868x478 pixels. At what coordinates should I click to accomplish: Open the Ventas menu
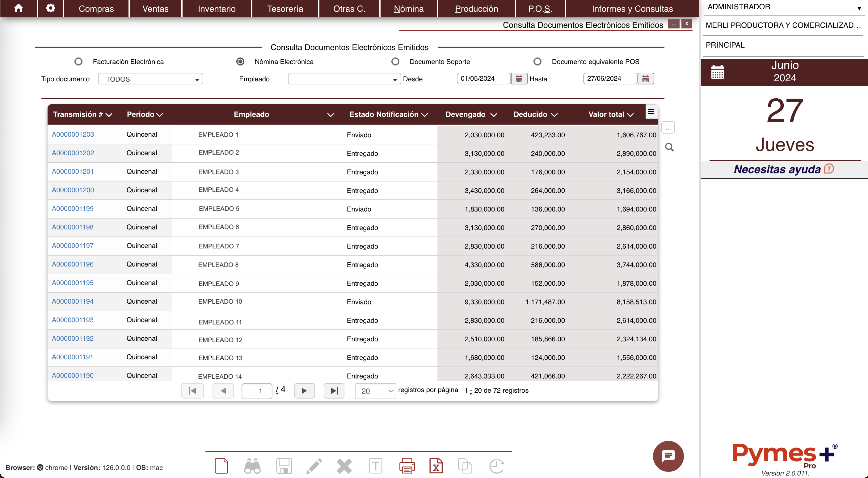tap(155, 8)
